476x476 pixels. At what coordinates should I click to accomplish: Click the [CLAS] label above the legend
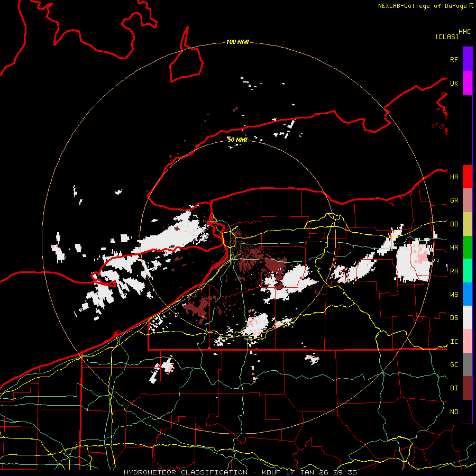[447, 36]
